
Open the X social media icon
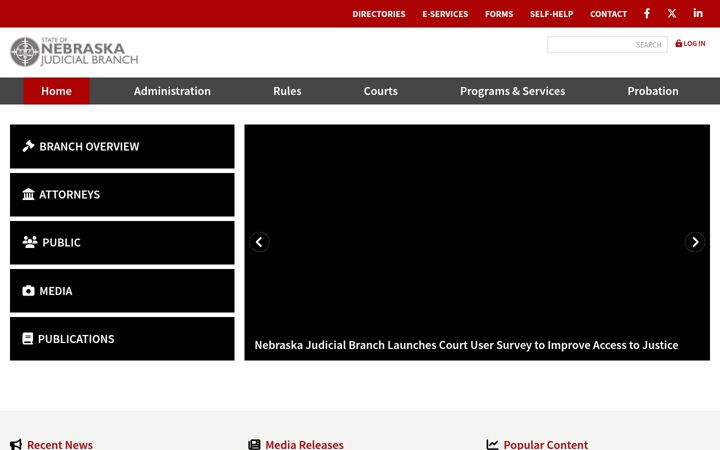pyautogui.click(x=672, y=13)
